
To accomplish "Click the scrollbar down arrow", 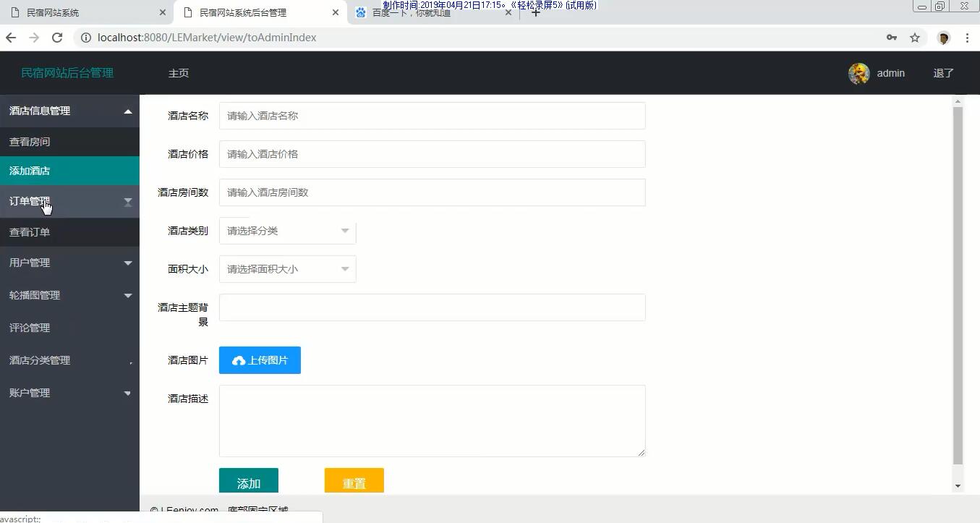I will (958, 486).
